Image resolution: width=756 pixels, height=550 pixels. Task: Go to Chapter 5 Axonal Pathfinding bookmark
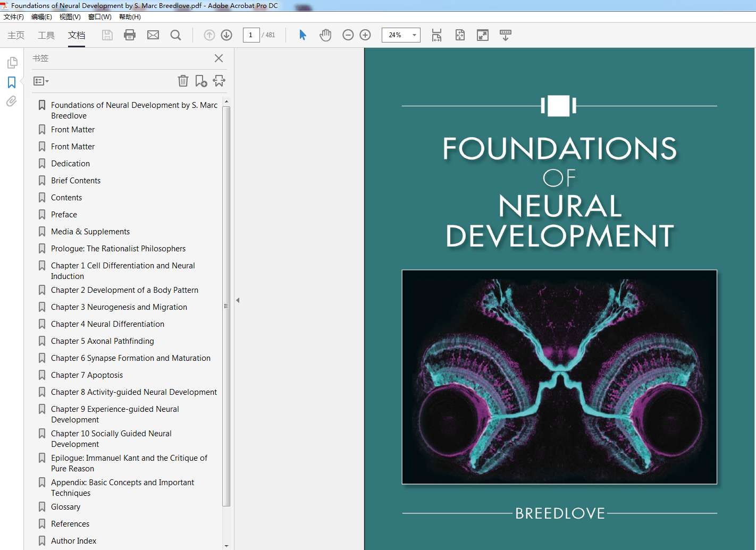click(x=102, y=341)
